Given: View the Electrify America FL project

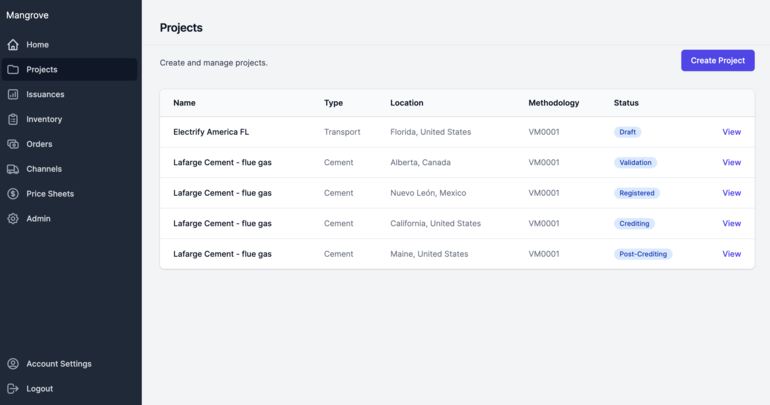Looking at the screenshot, I should click(731, 132).
